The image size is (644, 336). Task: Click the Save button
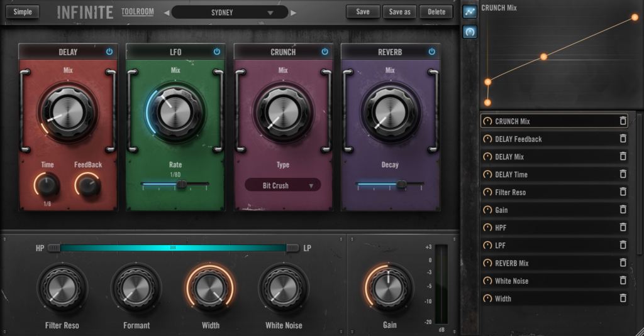pyautogui.click(x=363, y=12)
